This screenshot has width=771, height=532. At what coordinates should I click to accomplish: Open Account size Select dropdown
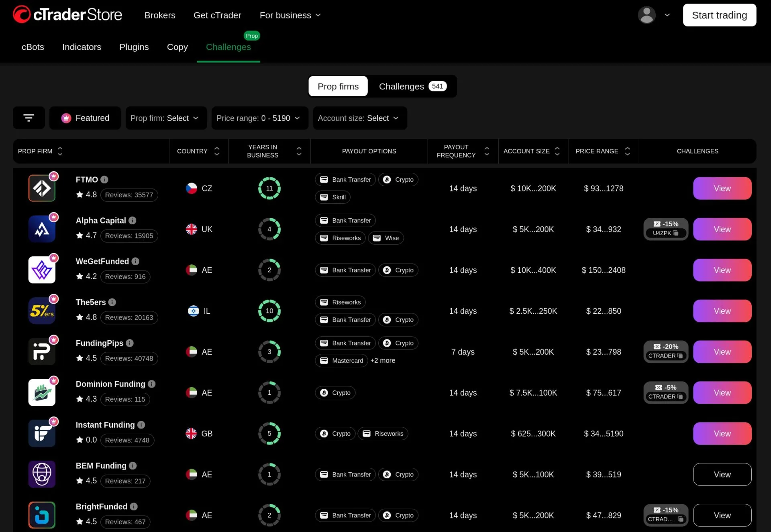pos(359,118)
